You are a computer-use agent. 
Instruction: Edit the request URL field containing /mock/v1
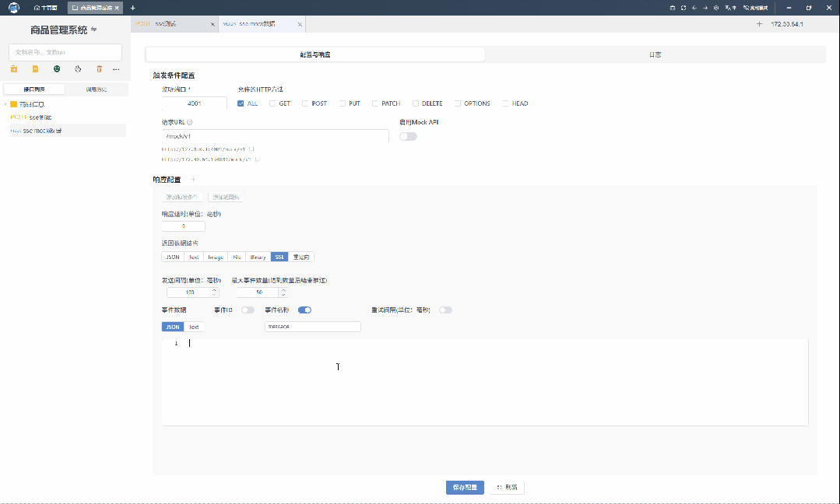276,136
